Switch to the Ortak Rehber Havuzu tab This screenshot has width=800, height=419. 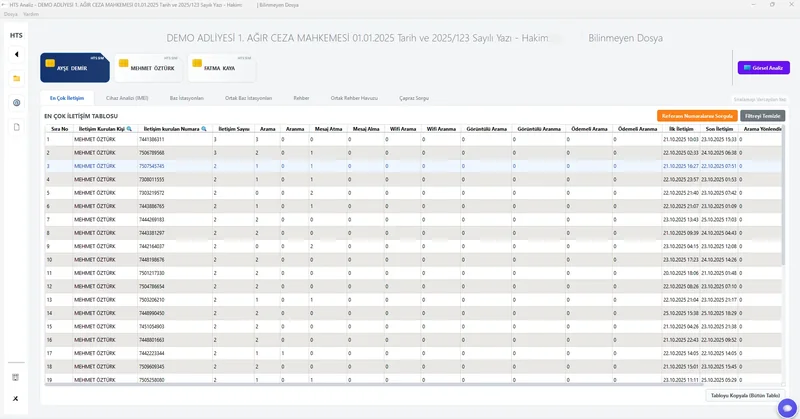pyautogui.click(x=355, y=98)
